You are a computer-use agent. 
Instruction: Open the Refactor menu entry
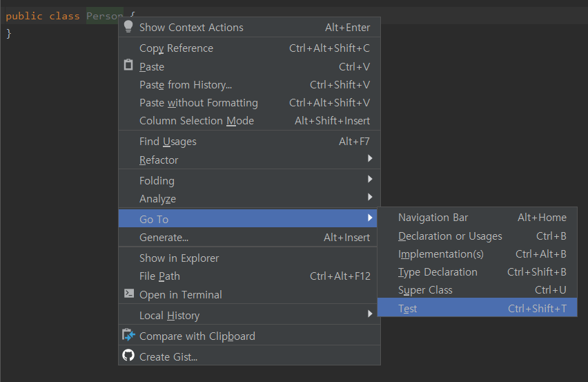click(249, 160)
